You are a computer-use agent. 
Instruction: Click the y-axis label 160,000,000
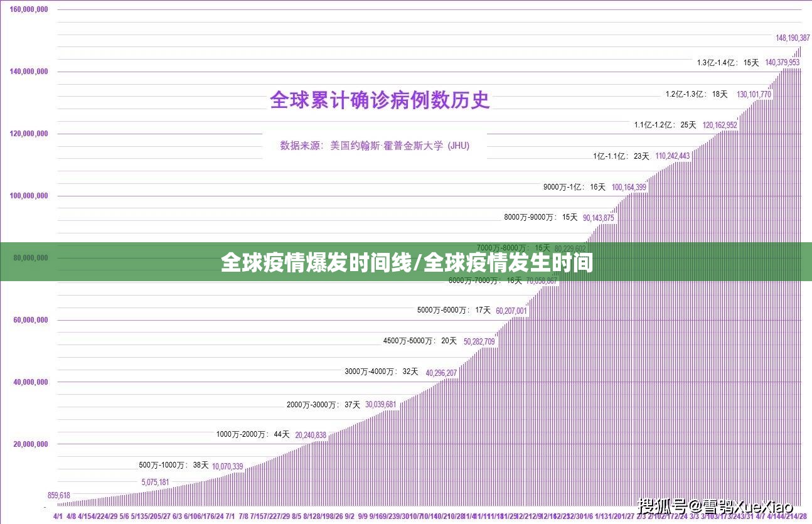click(28, 10)
